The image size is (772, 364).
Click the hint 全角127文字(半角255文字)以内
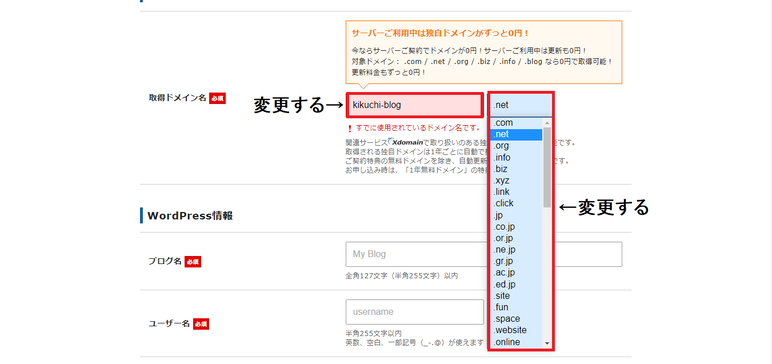402,276
